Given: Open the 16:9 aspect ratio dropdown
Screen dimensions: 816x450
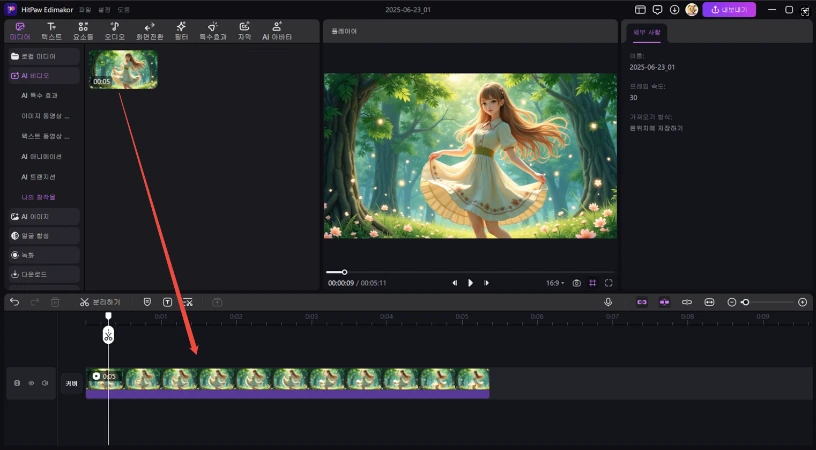Looking at the screenshot, I should [555, 283].
